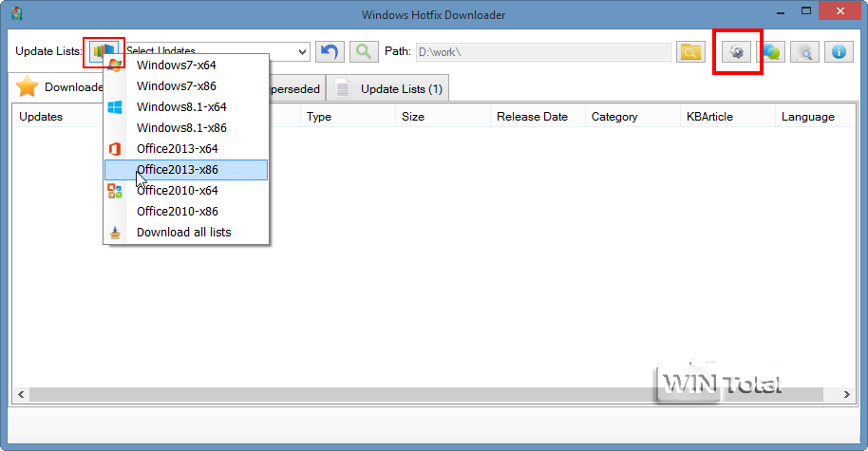Choose Office2010-x64 update list
This screenshot has width=868, height=451.
click(x=186, y=190)
